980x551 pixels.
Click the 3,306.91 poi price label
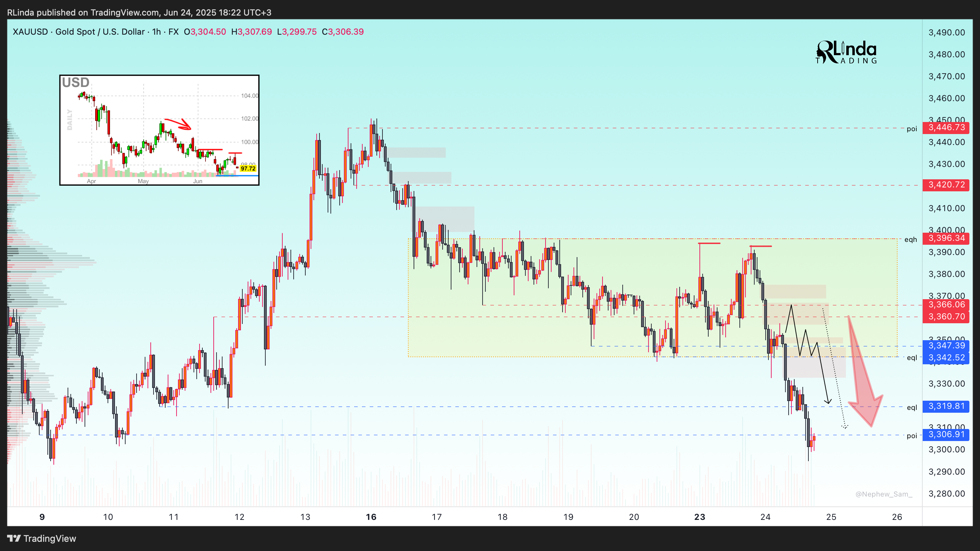click(946, 435)
